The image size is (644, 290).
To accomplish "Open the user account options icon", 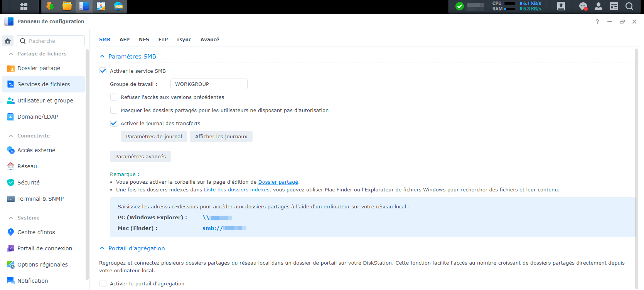I will (x=598, y=6).
